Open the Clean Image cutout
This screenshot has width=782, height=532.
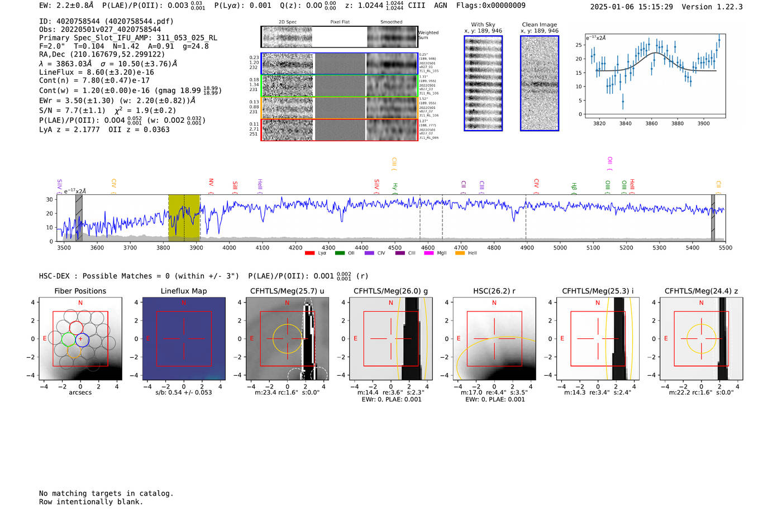click(x=540, y=83)
